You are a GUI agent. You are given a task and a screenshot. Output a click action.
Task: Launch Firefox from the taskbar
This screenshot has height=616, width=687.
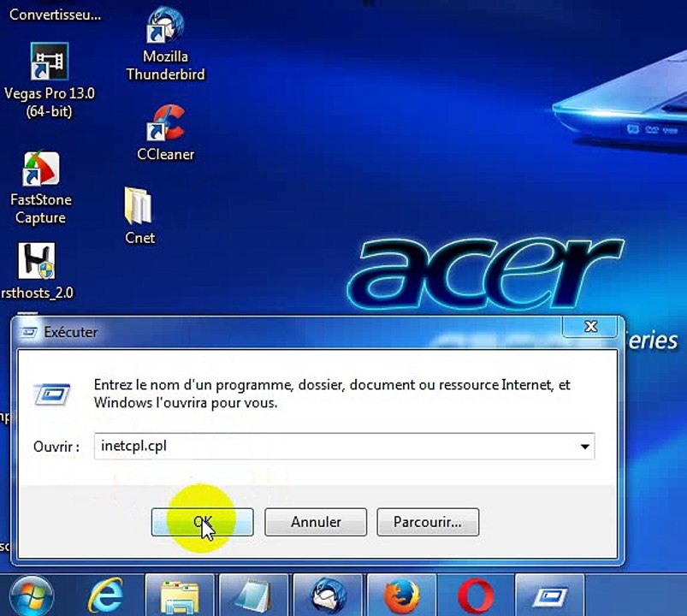[x=402, y=595]
